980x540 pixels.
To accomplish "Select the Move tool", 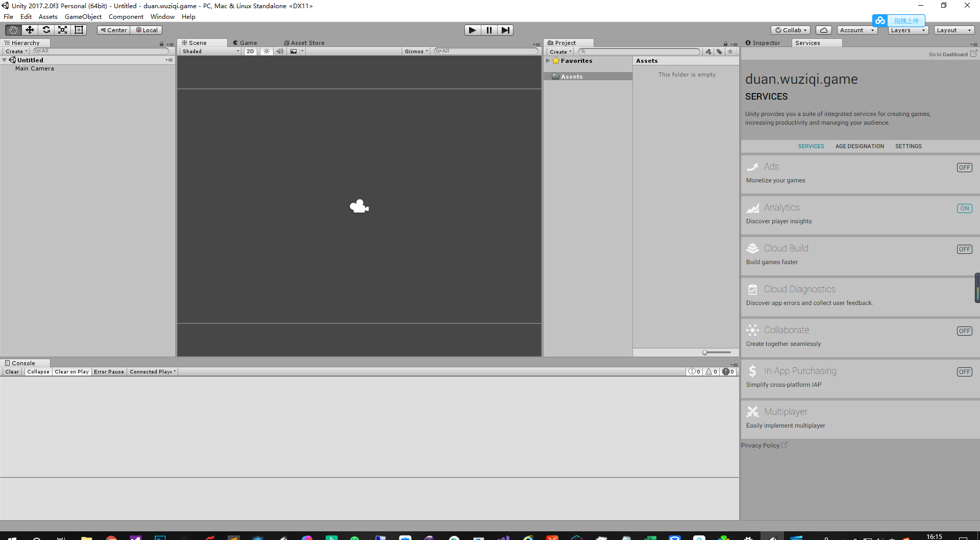I will [x=29, y=30].
